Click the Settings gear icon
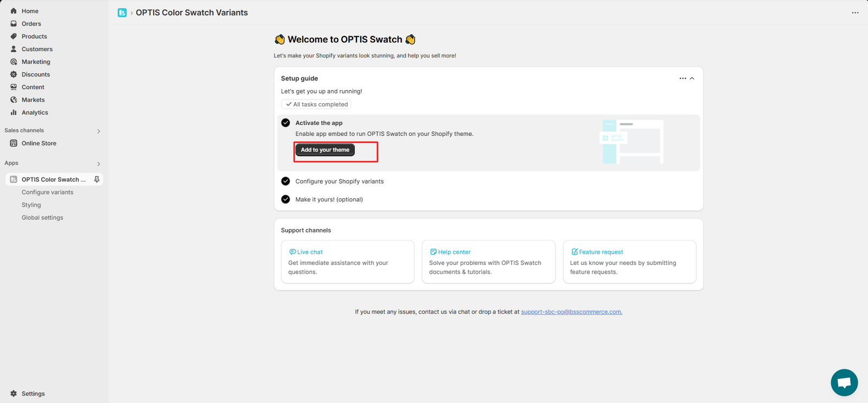Screen dimensions: 868x403 click(x=14, y=394)
